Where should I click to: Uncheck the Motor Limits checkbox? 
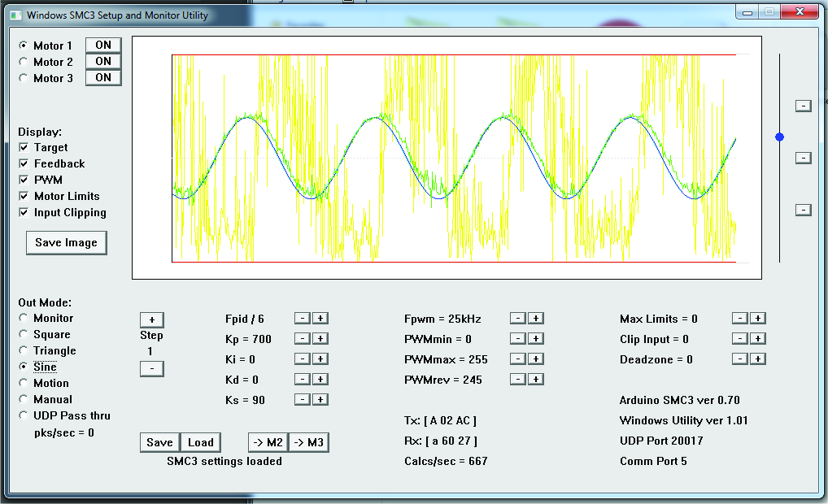(24, 197)
